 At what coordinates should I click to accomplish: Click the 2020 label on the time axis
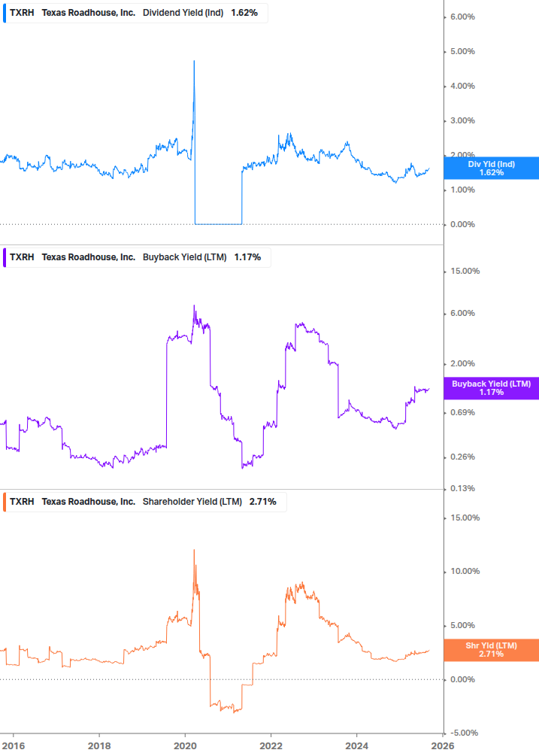[x=185, y=746]
